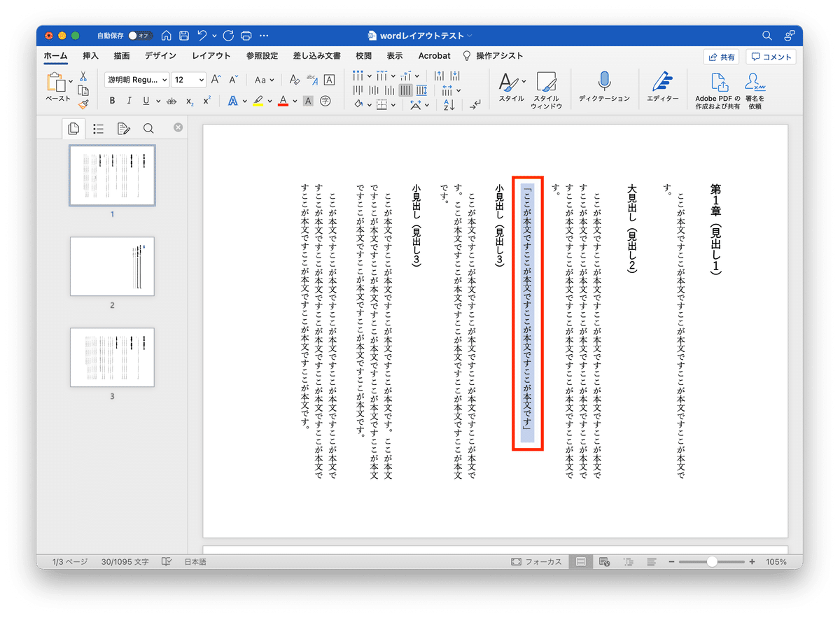This screenshot has width=840, height=618.
Task: Select the Format Painter brush icon
Action: (83, 104)
